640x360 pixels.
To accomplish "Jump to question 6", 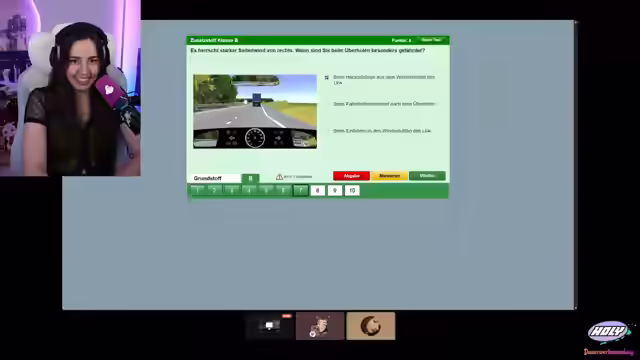I will coord(283,190).
